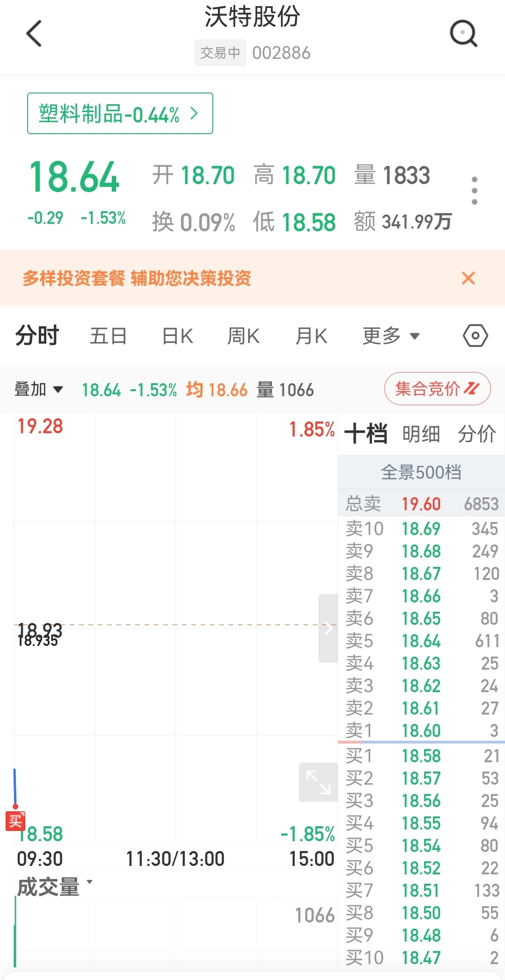Tap the 交易中 trading status badge
Image resolution: width=505 pixels, height=980 pixels.
(220, 53)
